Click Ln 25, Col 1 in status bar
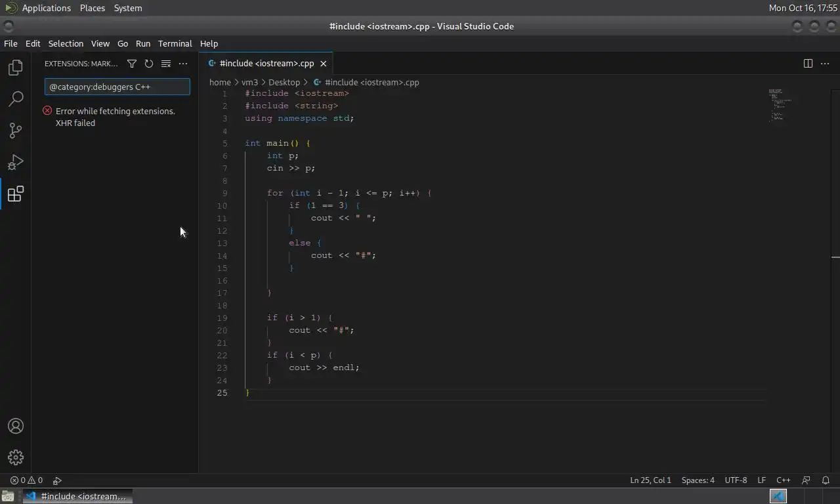840x504 pixels. coord(650,480)
